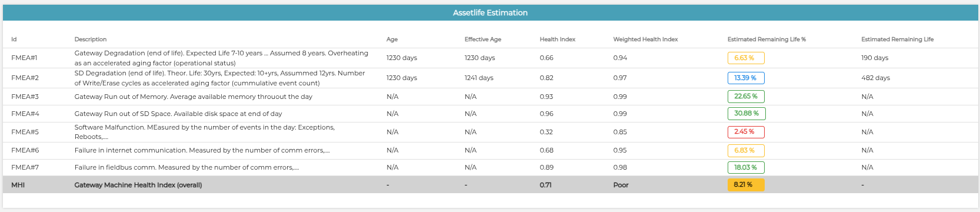Click the 30.88 % remaining life badge
980x212 pixels.
click(x=746, y=113)
